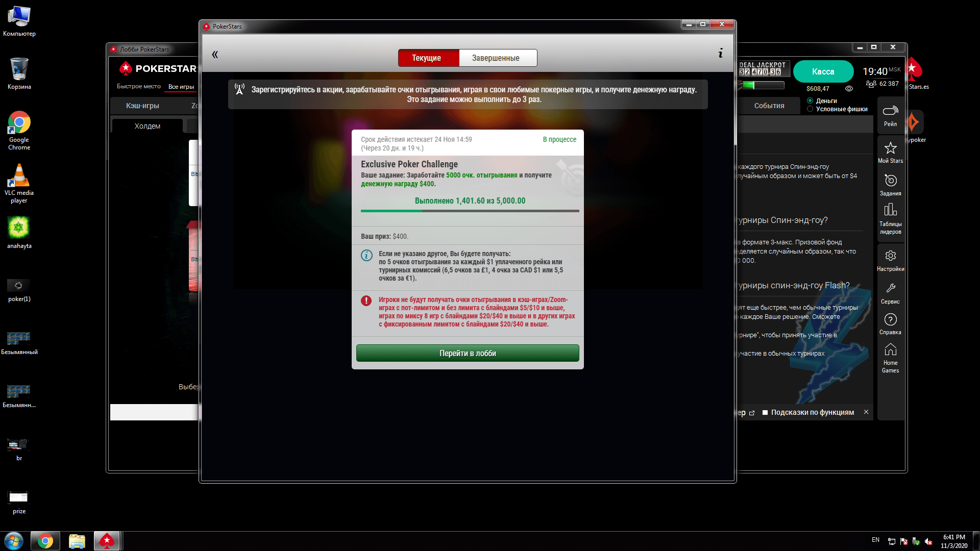Viewport: 980px width, 551px height.
Task: Click the Exclusive Poker Challenge title
Action: pos(409,164)
